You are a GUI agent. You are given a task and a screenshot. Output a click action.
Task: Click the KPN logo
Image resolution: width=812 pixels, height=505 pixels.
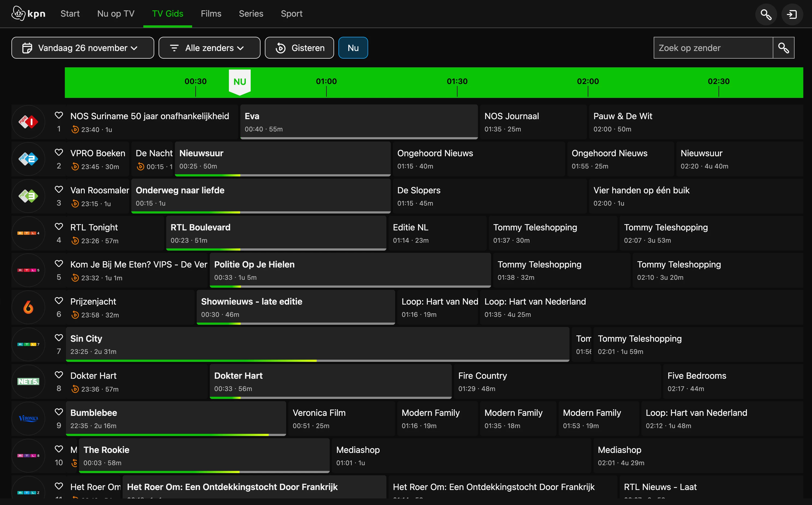pos(28,14)
